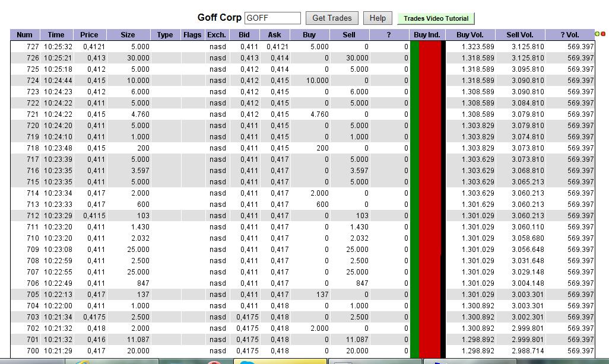Sort by the Time column header
The image size is (609, 364).
coord(56,34)
